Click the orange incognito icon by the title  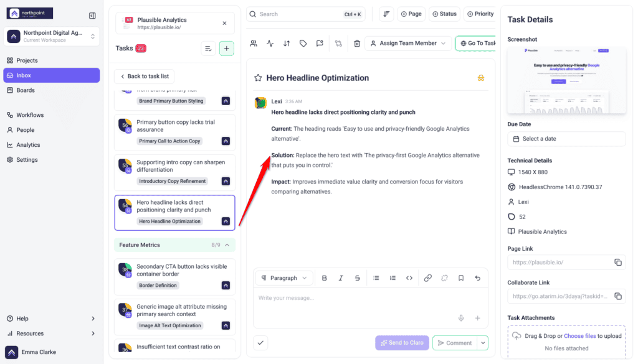(481, 78)
